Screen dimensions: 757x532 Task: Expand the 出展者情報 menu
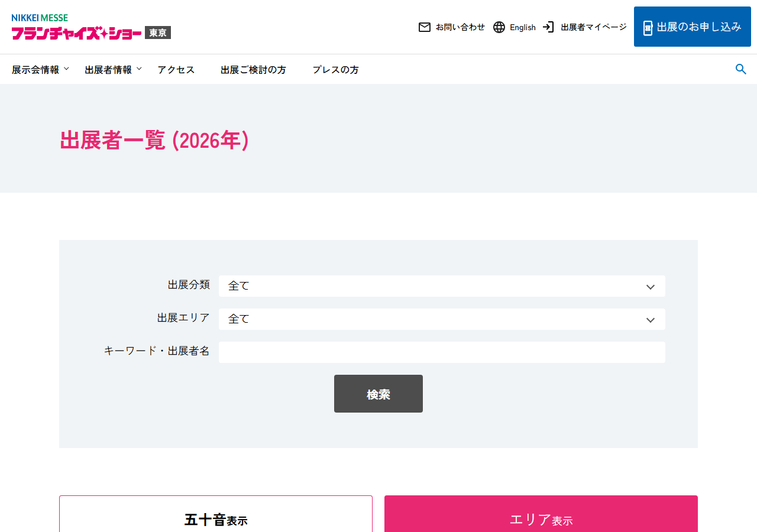pos(114,70)
